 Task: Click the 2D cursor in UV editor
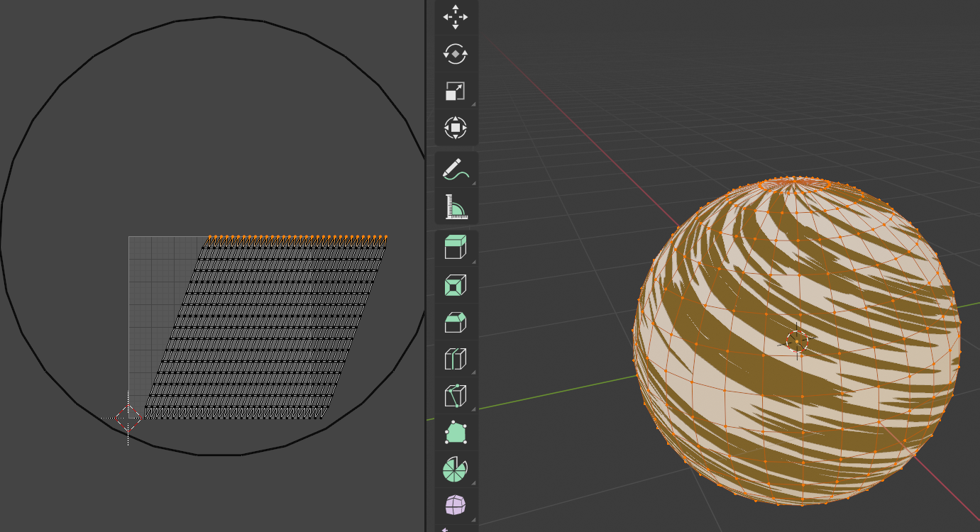pos(128,419)
